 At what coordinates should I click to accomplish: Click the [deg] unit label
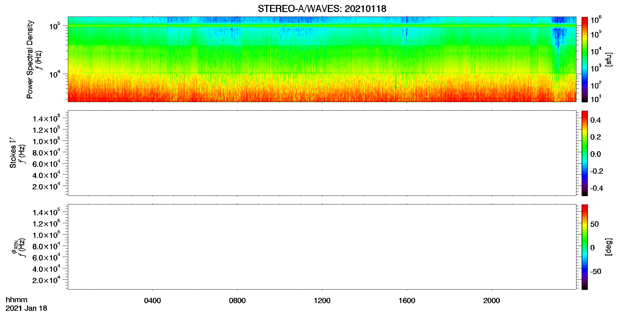click(x=608, y=247)
